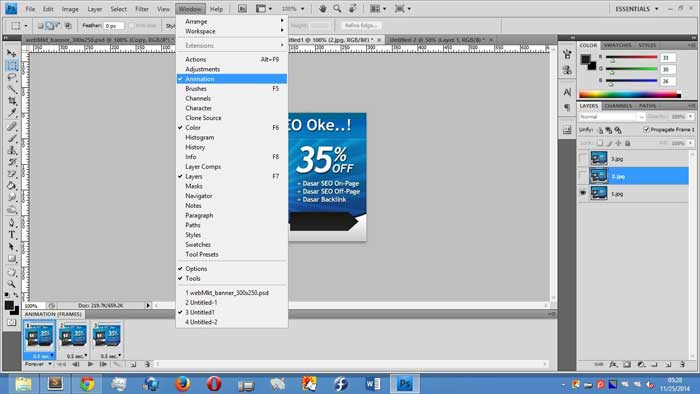Open Firefox from taskbar
Screen dimensions: 700x394
(x=182, y=384)
